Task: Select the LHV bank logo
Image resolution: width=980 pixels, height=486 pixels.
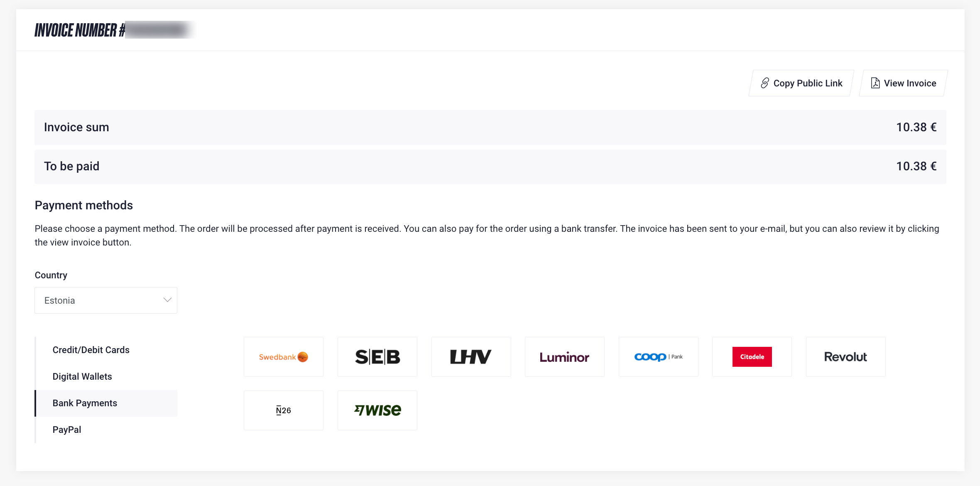Action: pyautogui.click(x=471, y=357)
